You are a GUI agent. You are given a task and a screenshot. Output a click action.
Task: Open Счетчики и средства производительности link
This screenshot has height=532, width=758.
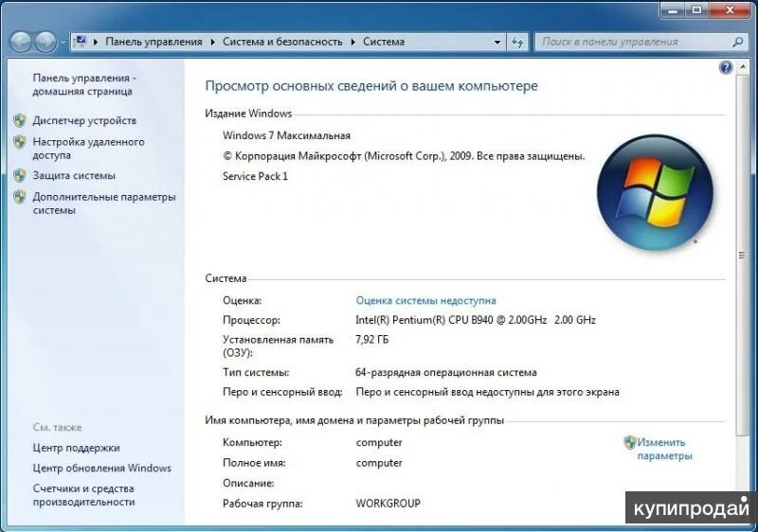pyautogui.click(x=83, y=495)
